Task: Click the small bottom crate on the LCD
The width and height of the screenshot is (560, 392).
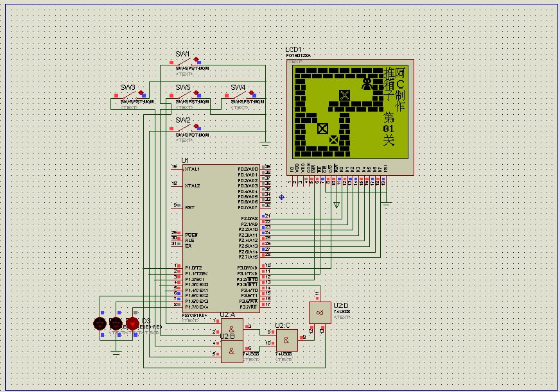Action: 333,139
